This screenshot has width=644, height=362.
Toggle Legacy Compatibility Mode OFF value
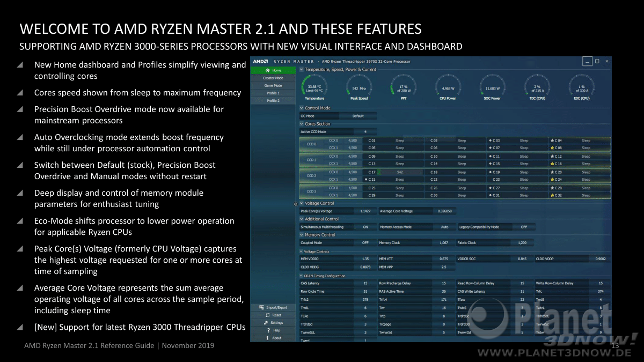tap(523, 227)
